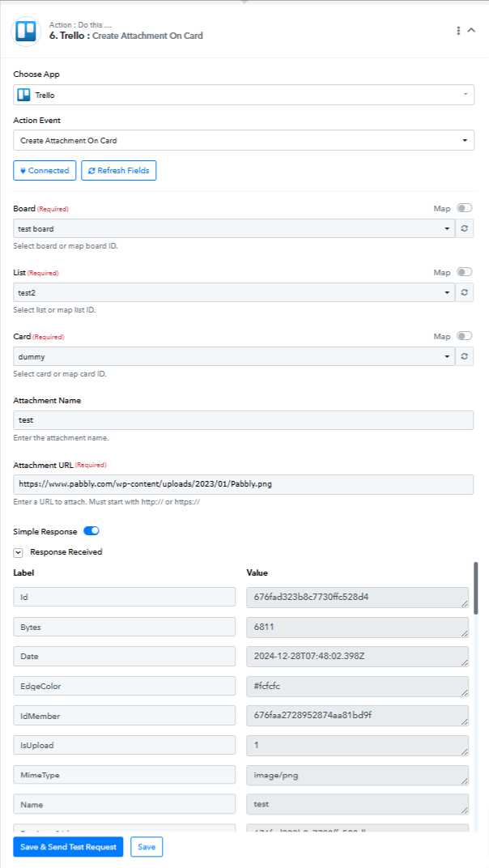Viewport: 489px width, 868px height.
Task: Click Save & Send Test Request
Action: (68, 847)
